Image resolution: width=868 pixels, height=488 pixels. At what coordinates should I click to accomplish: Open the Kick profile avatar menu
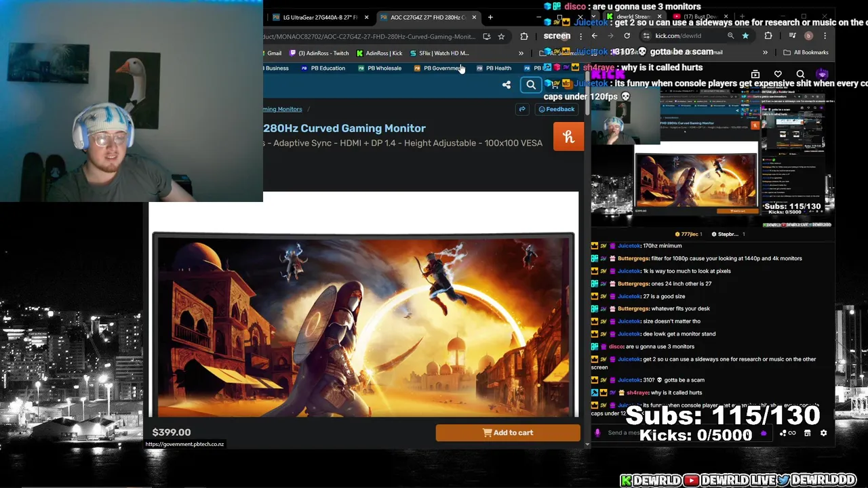click(x=822, y=74)
